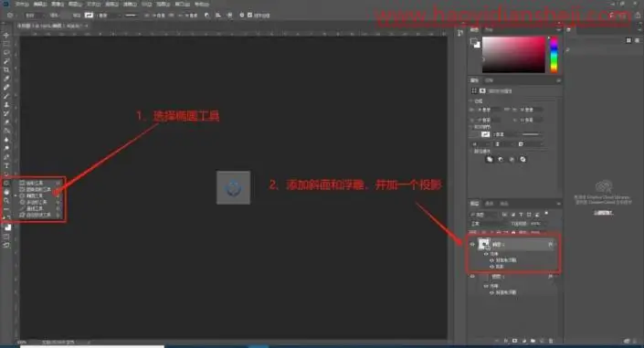The height and width of the screenshot is (348, 644).
Task: Toggle 效果 eye on selected layer
Action: click(486, 254)
